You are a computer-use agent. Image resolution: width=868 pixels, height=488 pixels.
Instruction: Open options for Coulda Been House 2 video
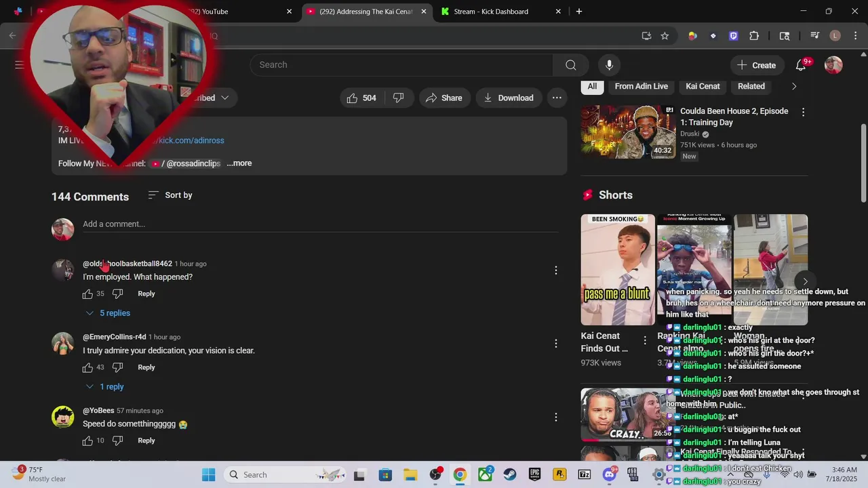click(x=803, y=112)
